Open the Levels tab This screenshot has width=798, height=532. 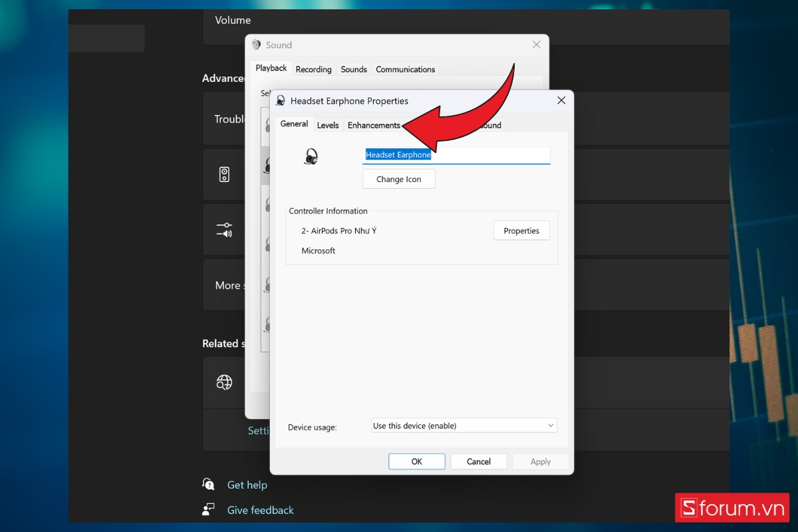click(328, 124)
